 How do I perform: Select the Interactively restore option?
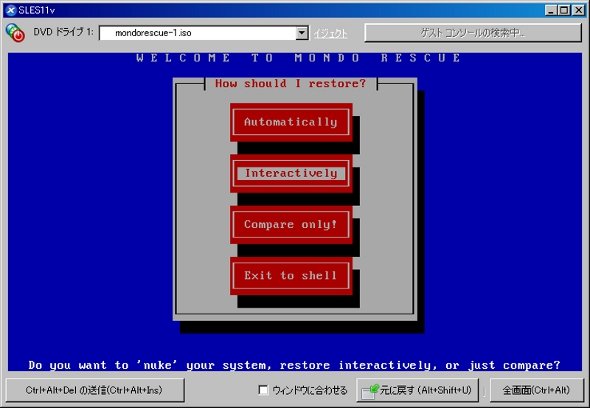pyautogui.click(x=291, y=174)
